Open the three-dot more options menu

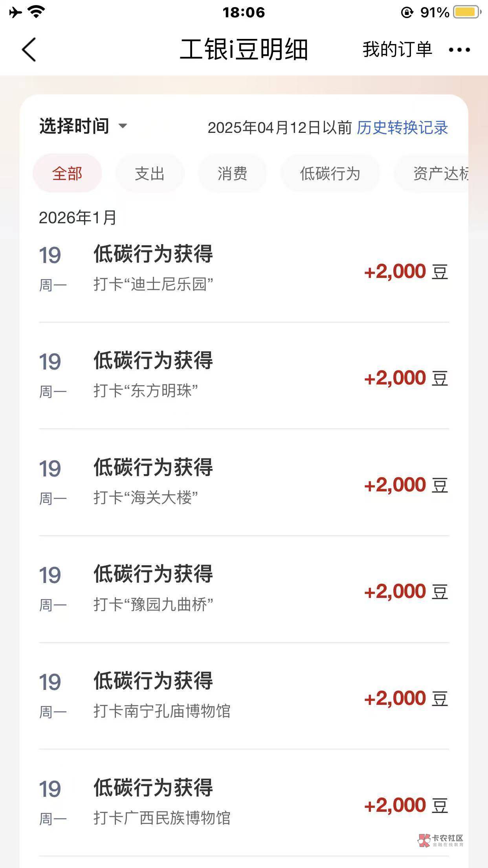click(459, 50)
